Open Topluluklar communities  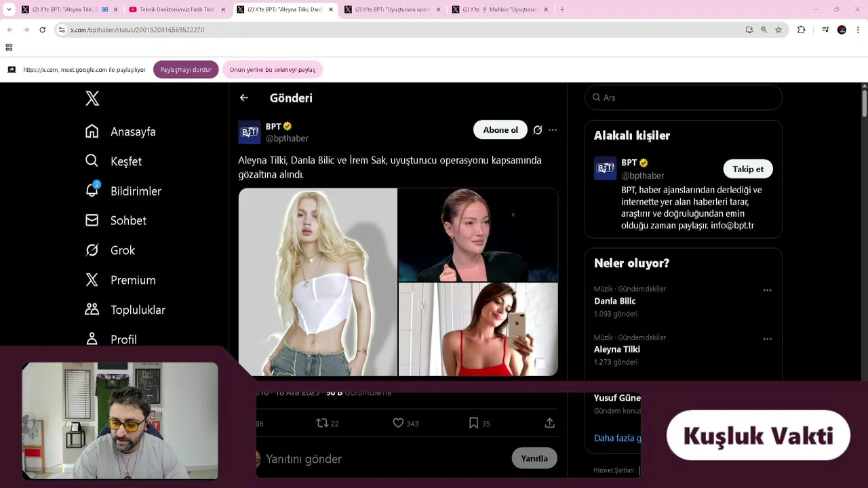click(125, 310)
